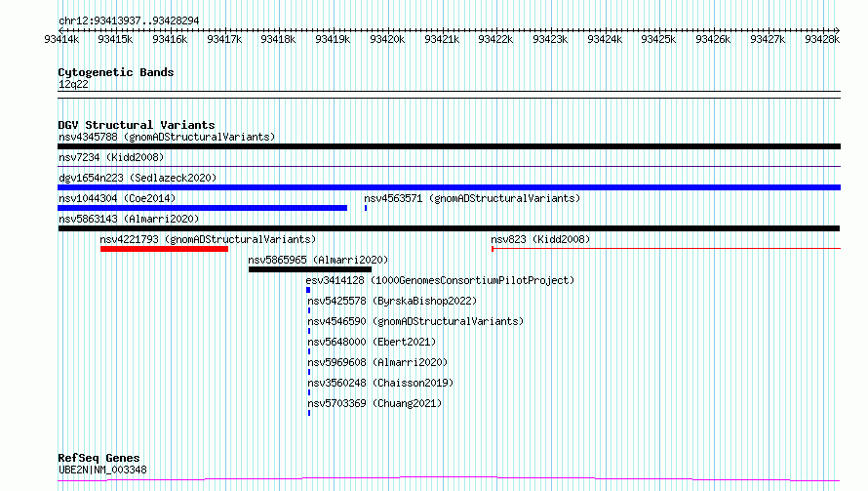Click the 93423k ruler tick label

(550, 40)
